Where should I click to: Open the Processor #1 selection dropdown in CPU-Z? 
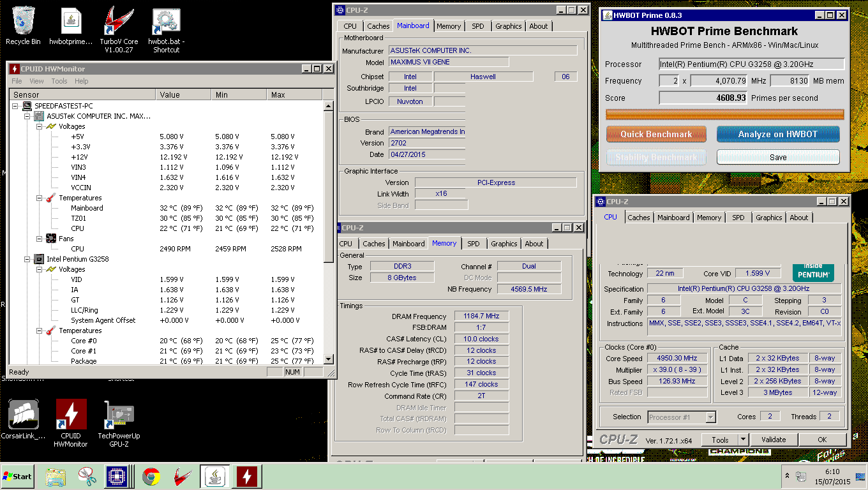click(682, 417)
